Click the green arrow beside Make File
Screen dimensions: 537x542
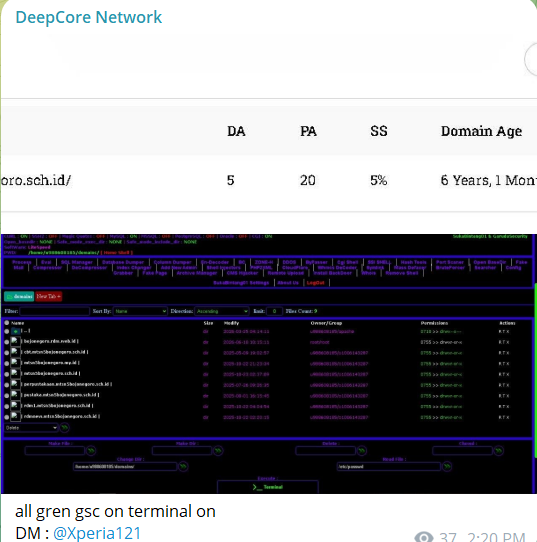[x=91, y=451]
